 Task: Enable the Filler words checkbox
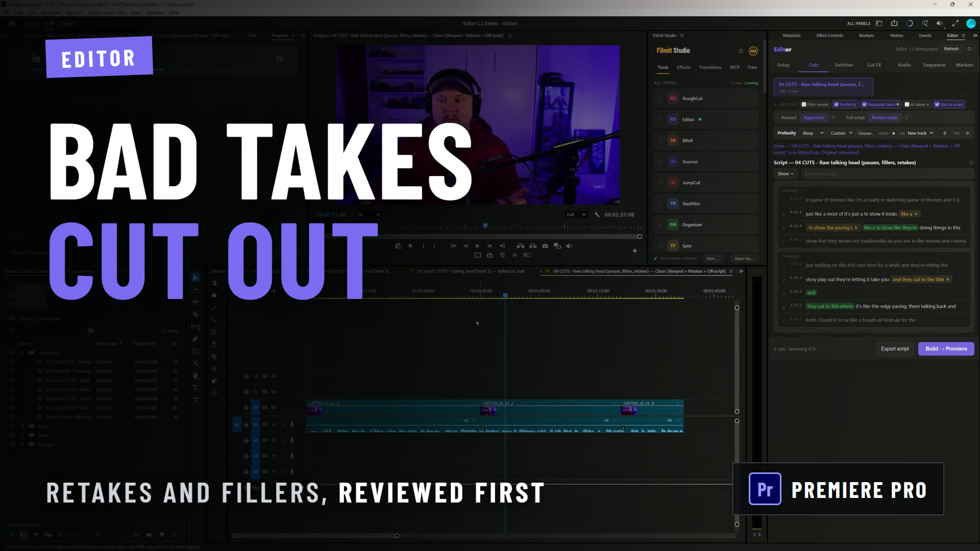click(x=804, y=105)
